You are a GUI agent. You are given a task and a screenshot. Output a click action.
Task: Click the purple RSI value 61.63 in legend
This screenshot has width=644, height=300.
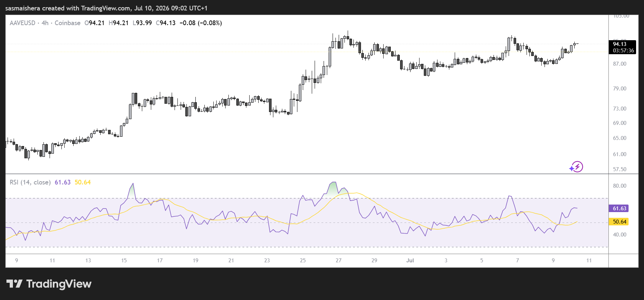(62, 182)
